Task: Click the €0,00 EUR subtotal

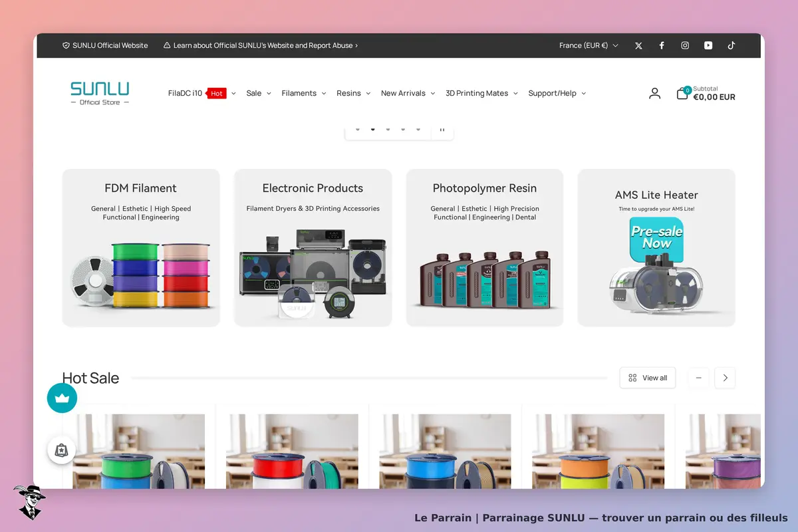Action: pos(714,97)
